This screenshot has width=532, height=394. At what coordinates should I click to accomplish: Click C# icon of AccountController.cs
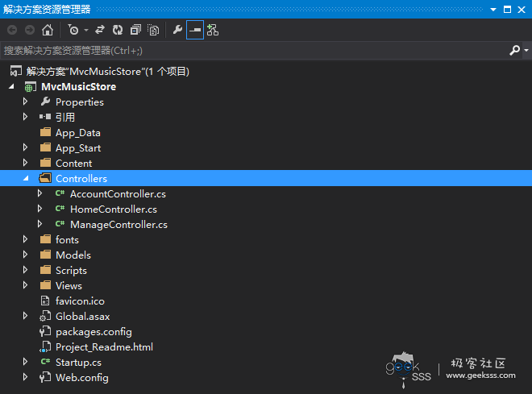60,193
